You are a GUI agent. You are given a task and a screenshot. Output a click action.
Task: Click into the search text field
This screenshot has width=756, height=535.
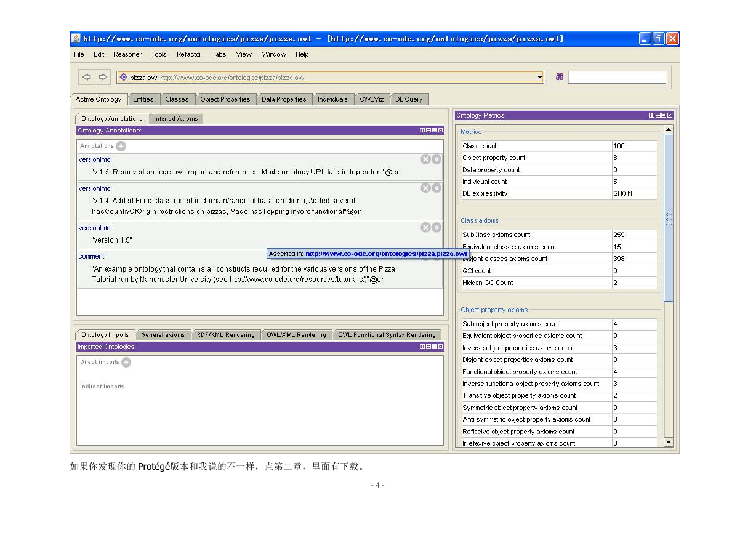click(x=617, y=78)
